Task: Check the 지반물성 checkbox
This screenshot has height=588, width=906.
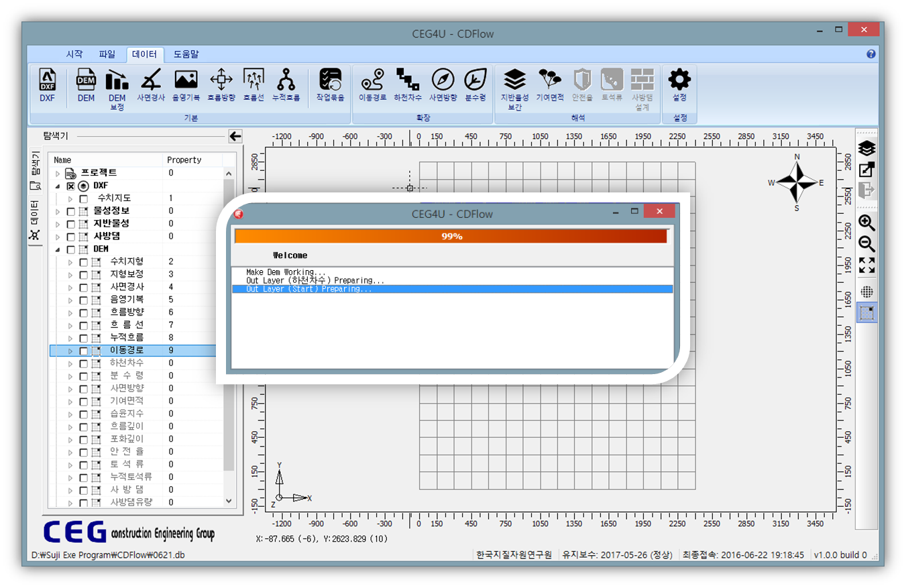Action: (70, 224)
